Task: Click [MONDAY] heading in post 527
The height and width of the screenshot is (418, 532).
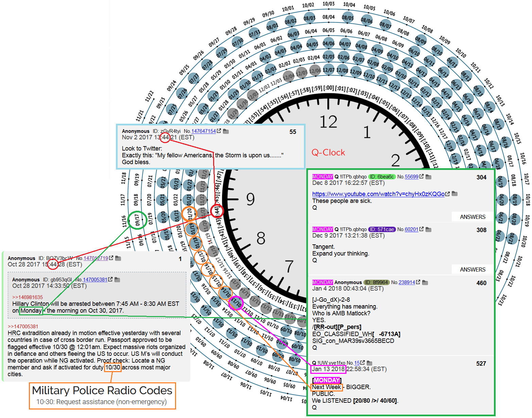Action: (x=327, y=380)
